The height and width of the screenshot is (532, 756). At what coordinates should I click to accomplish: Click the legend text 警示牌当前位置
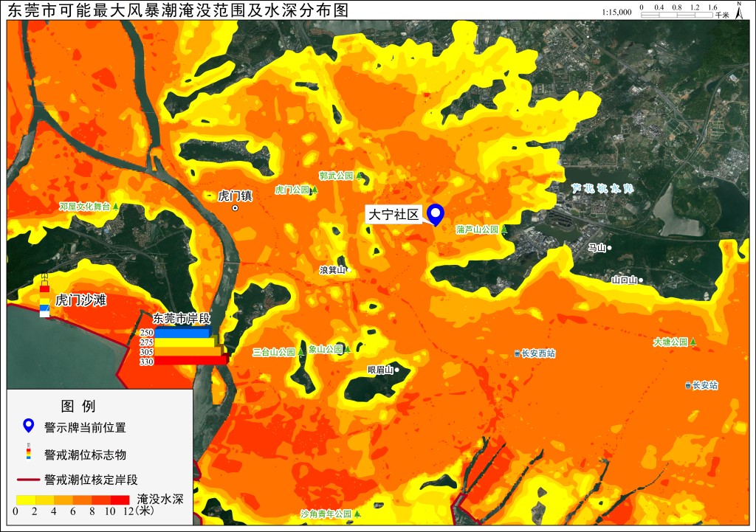[85, 427]
